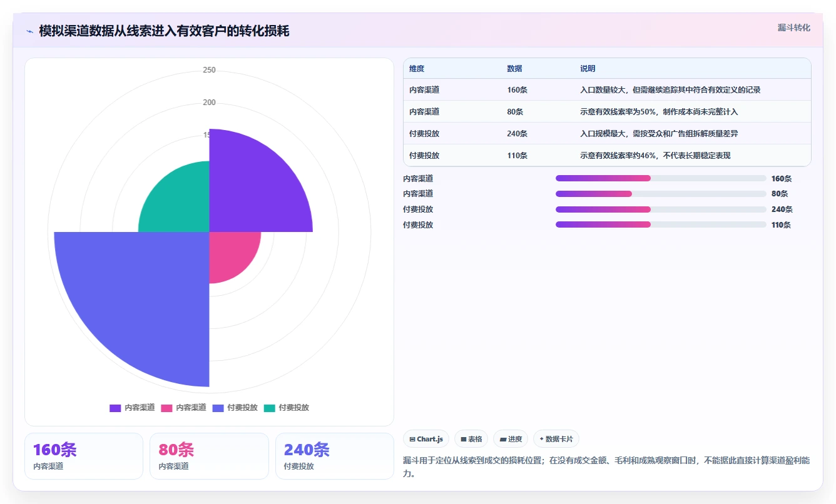The height and width of the screenshot is (504, 836).
Task: Click the 110条 value beside its progress bar
Action: 782,225
